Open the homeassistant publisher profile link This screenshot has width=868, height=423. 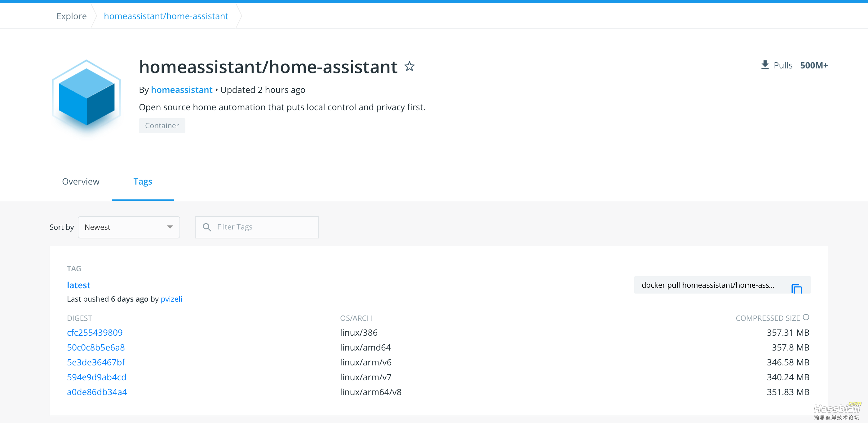tap(182, 90)
